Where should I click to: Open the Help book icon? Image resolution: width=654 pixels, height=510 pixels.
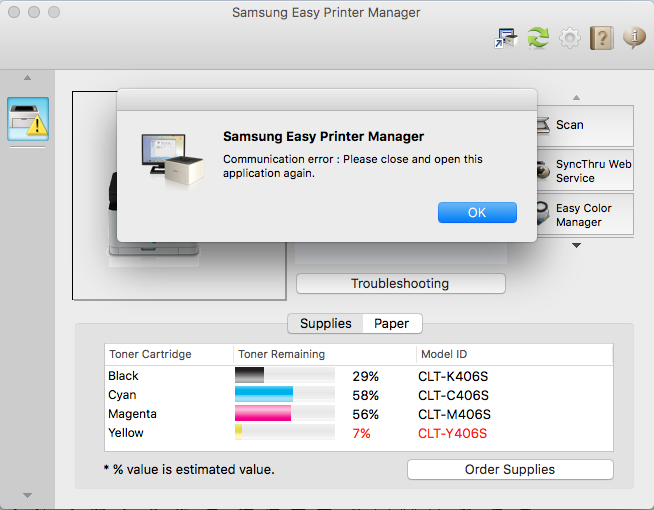coord(601,38)
